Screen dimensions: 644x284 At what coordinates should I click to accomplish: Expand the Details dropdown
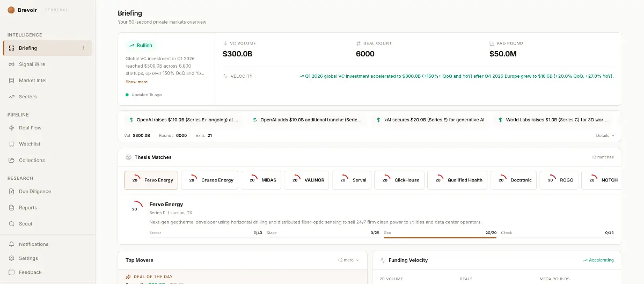point(605,135)
